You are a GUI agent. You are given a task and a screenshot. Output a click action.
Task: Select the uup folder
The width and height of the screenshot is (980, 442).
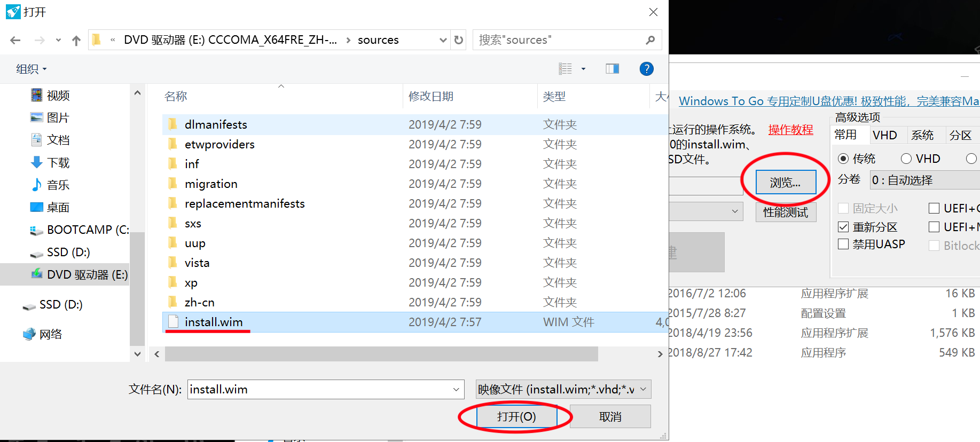tap(195, 243)
